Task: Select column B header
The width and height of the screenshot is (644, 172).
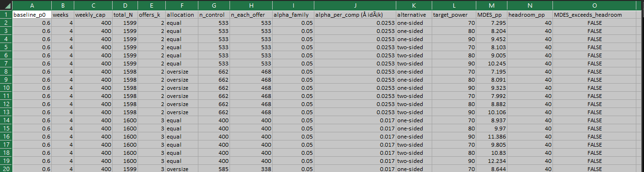Action: pos(63,5)
